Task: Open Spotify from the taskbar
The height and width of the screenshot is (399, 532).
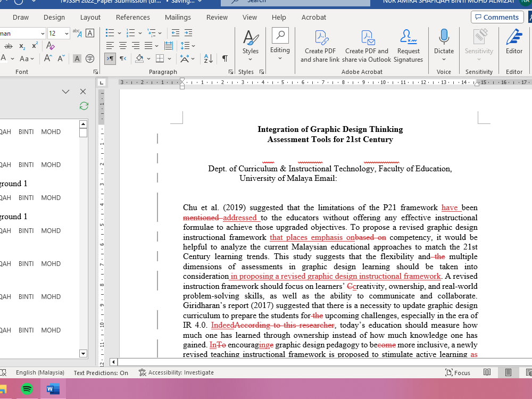Action: [27, 388]
